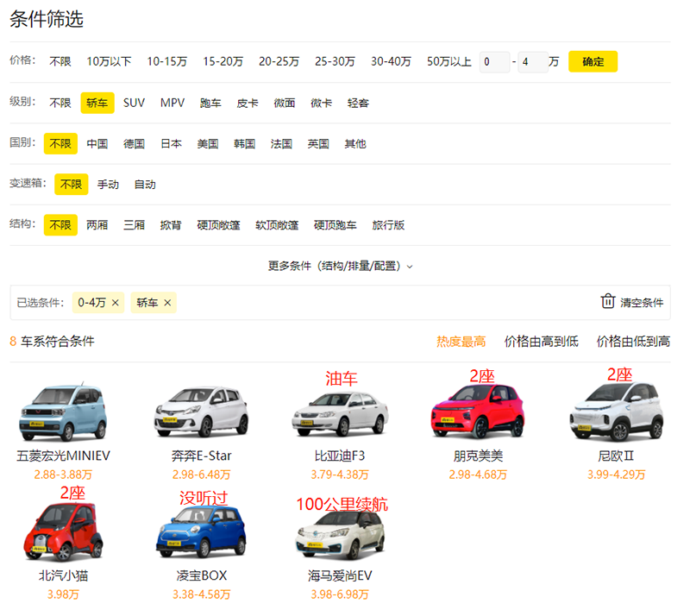690x616 pixels.
Task: Remove the "轿车" filter tag
Action: 167,303
